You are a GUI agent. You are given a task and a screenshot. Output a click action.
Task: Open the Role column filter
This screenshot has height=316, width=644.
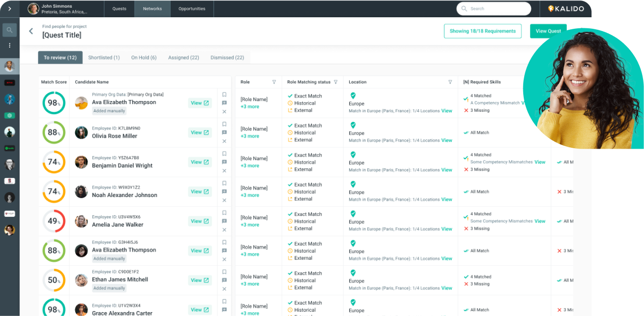(x=274, y=82)
